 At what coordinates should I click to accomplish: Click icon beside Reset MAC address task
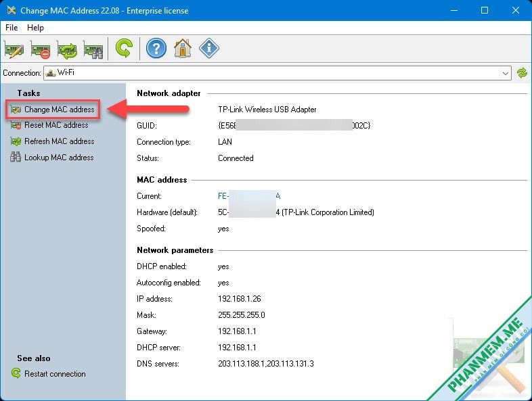click(x=16, y=125)
